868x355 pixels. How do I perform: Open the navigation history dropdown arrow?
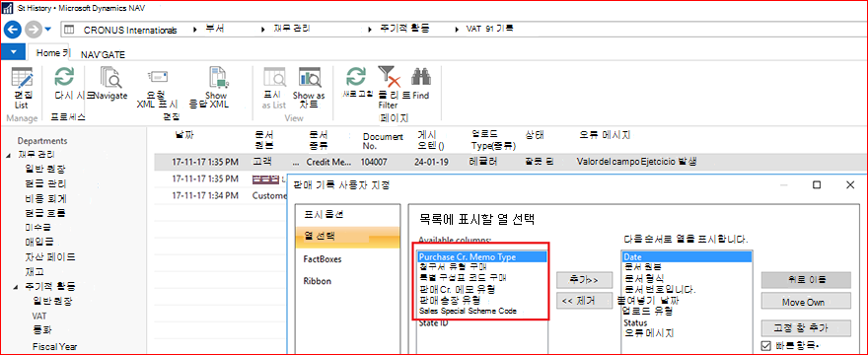point(48,30)
